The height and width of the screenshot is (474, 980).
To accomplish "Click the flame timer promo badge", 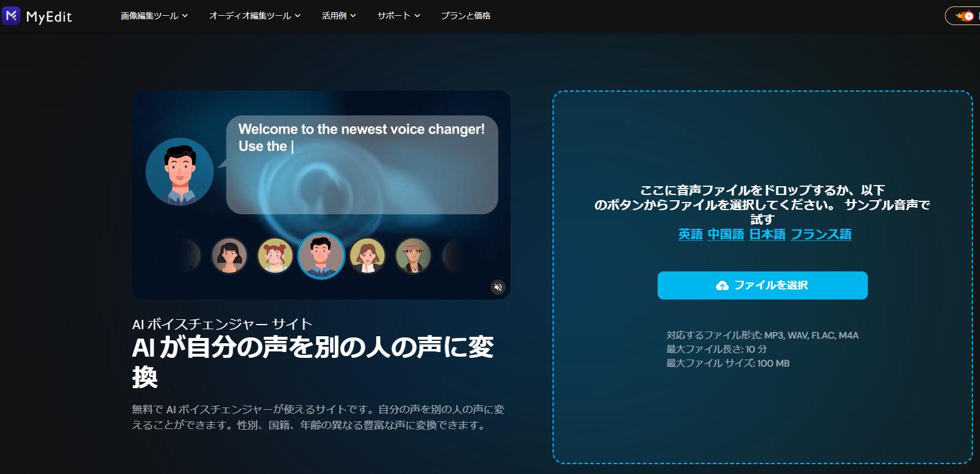I will coord(964,16).
